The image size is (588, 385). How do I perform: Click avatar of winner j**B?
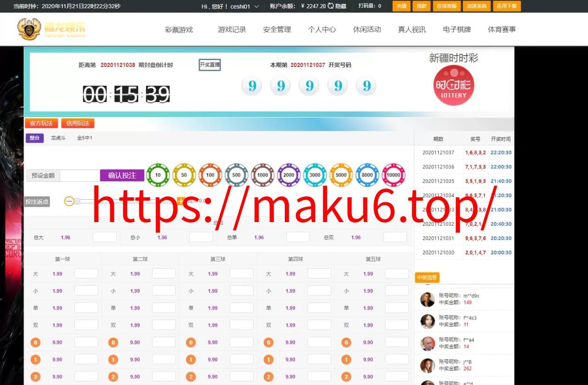(x=428, y=365)
